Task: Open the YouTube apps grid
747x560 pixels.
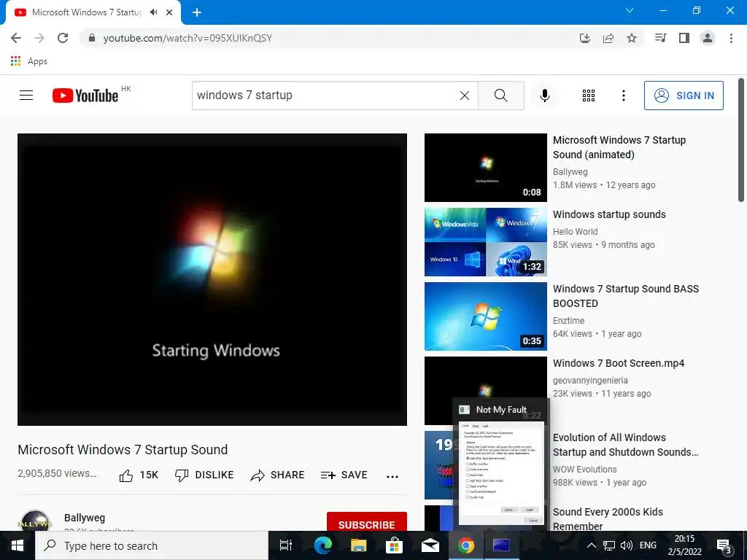Action: pos(589,96)
